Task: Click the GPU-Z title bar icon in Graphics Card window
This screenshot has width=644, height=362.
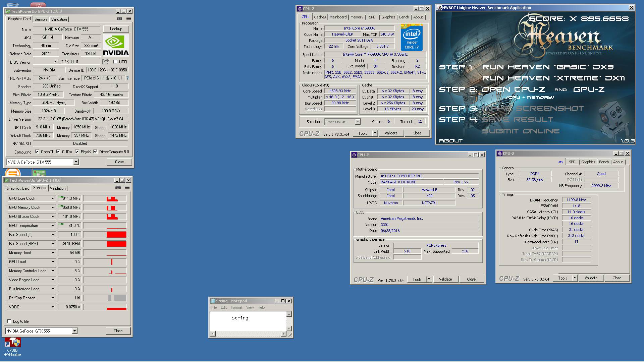Action: point(8,11)
